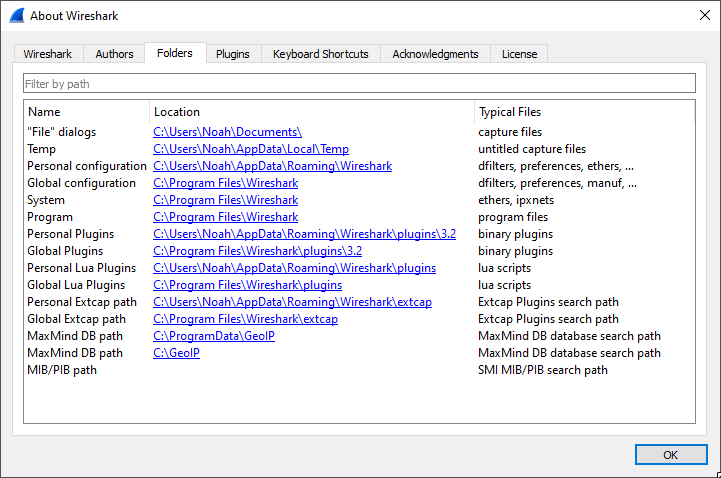Image resolution: width=721 pixels, height=478 pixels.
Task: Open the Global Extcap path link
Action: [x=246, y=319]
